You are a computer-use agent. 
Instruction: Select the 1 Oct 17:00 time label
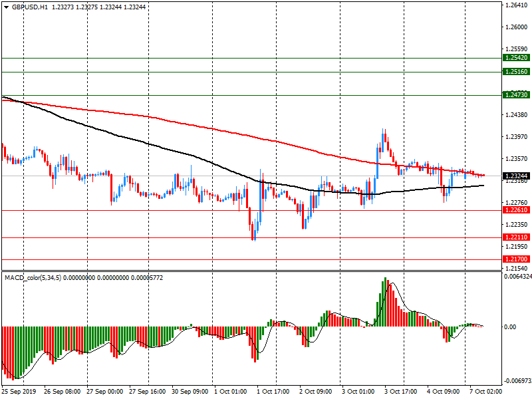coord(273,392)
